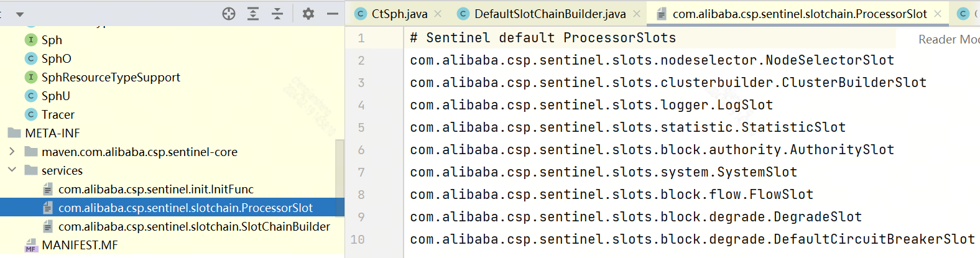
Task: Switch to com.alibaba.csp.sentinel.slotchain.ProcessorSlot tab
Action: pyautogui.click(x=800, y=14)
